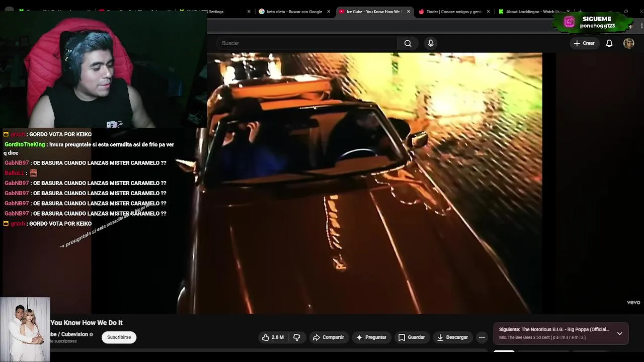The width and height of the screenshot is (644, 362).
Task: Focus the Buscar search field
Action: click(307, 43)
